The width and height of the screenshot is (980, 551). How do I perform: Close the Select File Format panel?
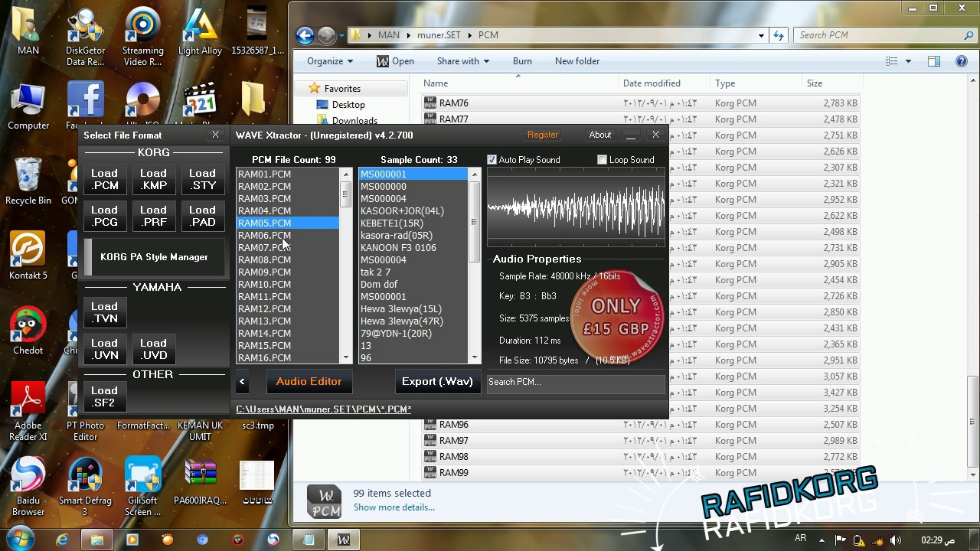[x=215, y=135]
